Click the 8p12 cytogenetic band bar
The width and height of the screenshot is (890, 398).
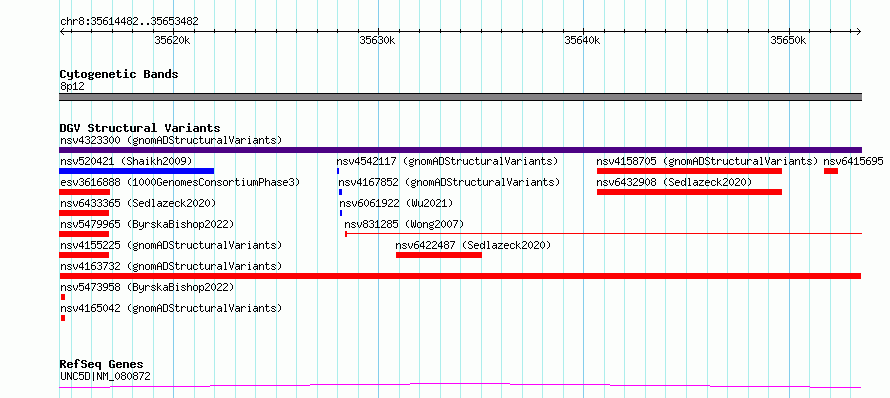(x=460, y=97)
